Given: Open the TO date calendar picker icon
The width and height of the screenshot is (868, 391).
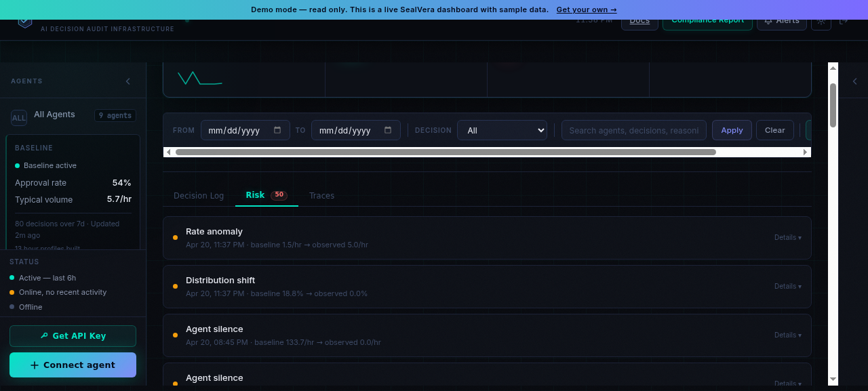Looking at the screenshot, I should coord(388,130).
